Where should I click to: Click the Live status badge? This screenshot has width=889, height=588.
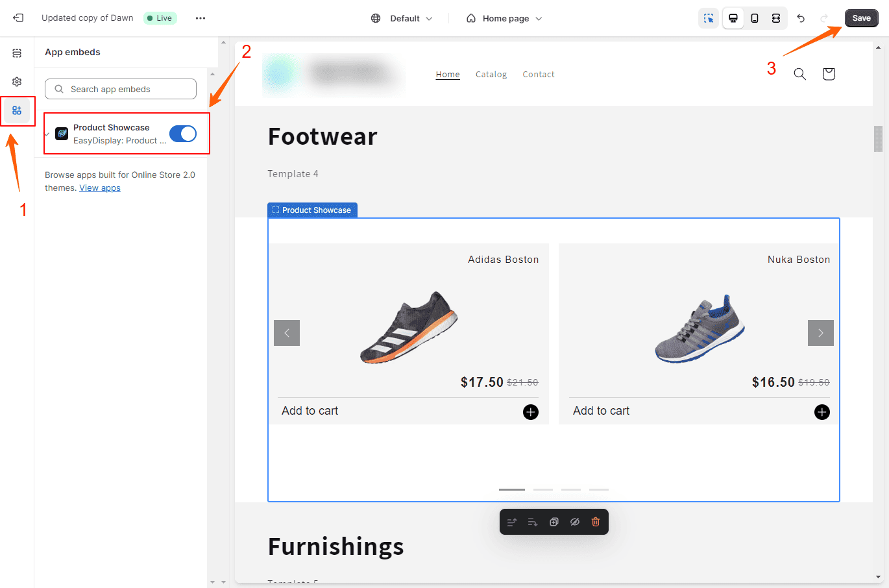tap(160, 18)
